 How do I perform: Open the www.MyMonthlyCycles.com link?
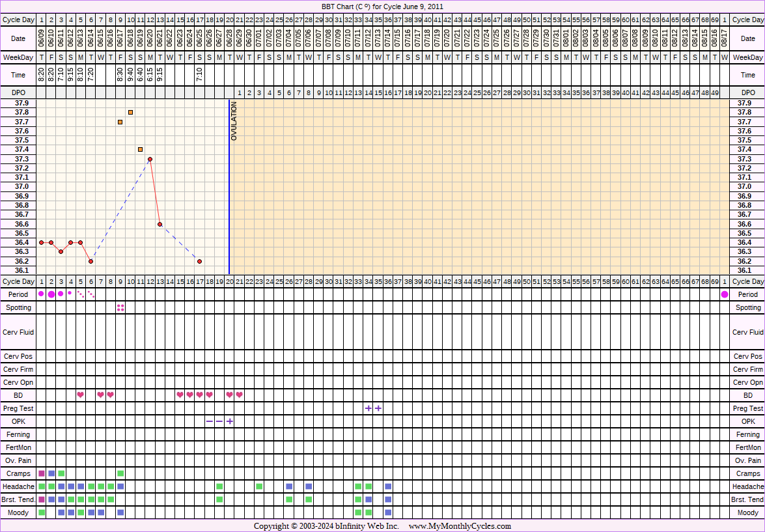click(x=460, y=526)
